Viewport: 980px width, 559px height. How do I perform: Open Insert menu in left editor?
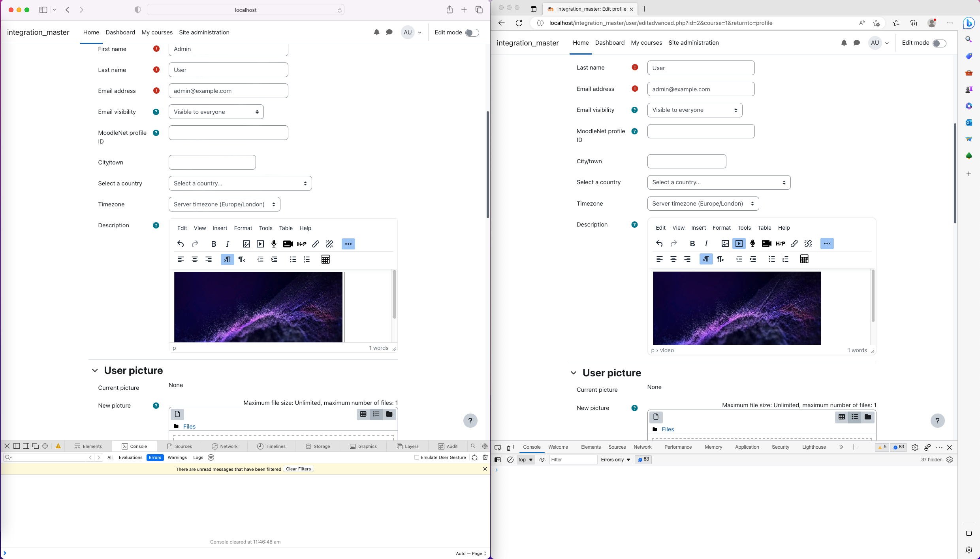pos(220,228)
